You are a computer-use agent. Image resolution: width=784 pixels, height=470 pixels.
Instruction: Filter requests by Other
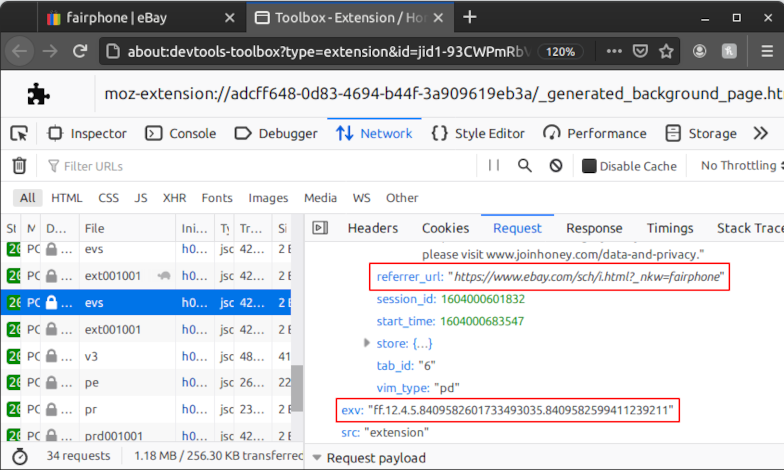402,198
